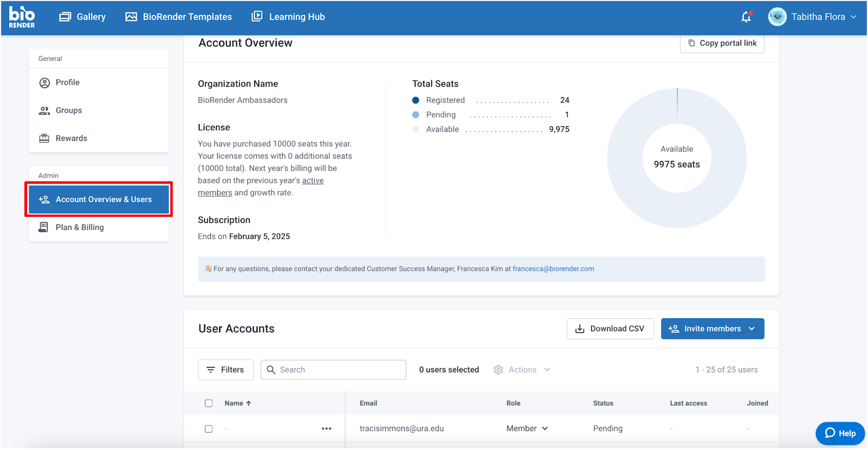Click the Name column sort arrow
Viewport: 868px width, 450px height.
(x=249, y=403)
